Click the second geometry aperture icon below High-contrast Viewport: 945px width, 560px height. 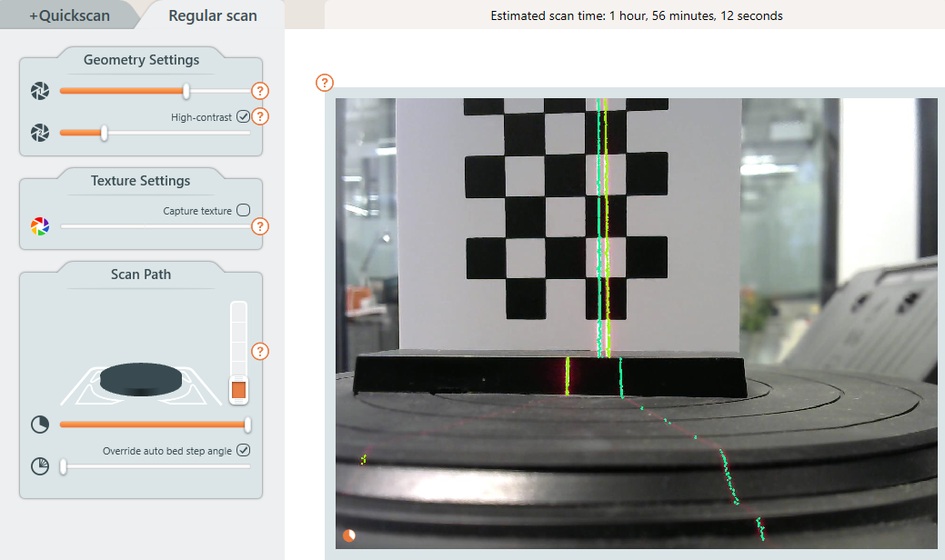pos(39,134)
